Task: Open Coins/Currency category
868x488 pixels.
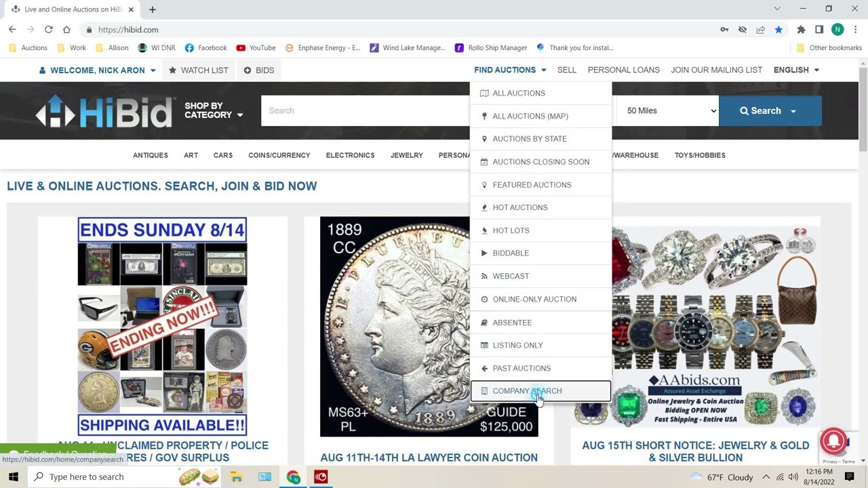Action: (x=279, y=155)
